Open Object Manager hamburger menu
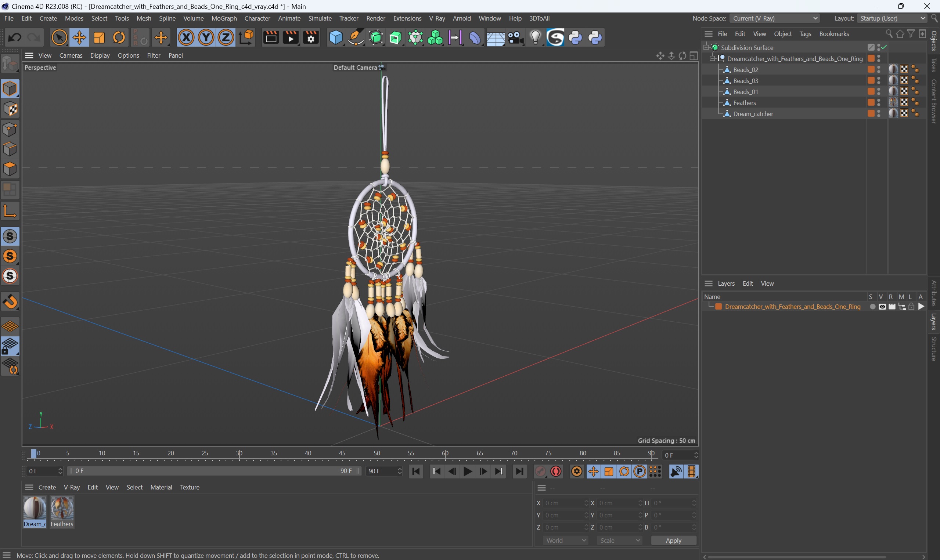The width and height of the screenshot is (940, 560). click(x=708, y=34)
